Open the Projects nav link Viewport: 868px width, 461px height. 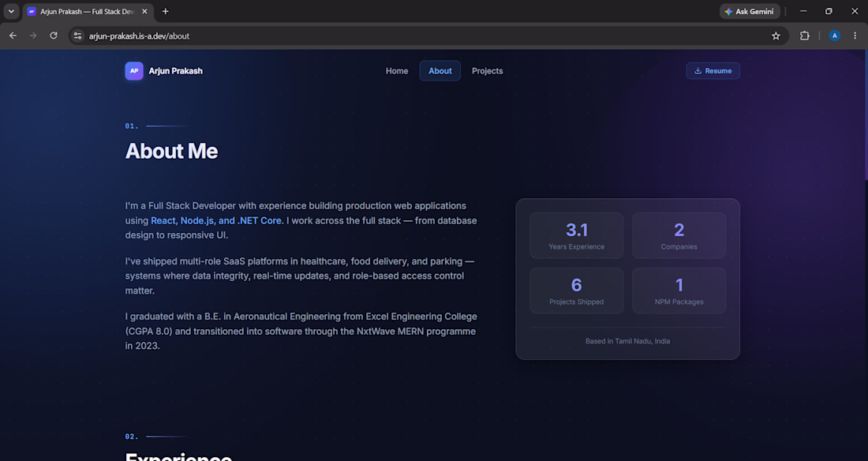pos(487,71)
